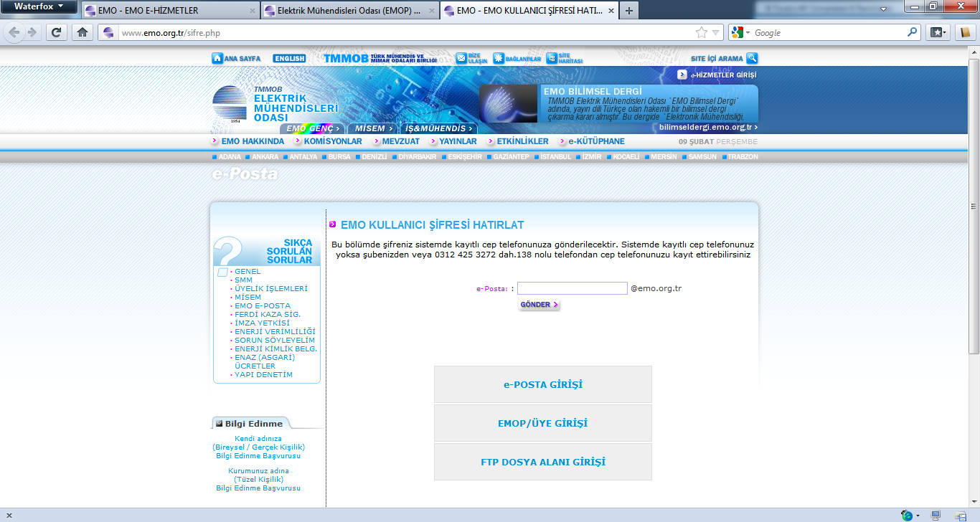The height and width of the screenshot is (522, 980).
Task: Open a new browser tab
Action: coord(629,11)
